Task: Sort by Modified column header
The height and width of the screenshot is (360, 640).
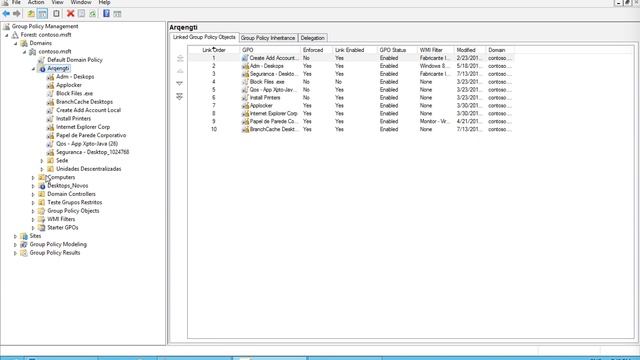Action: tap(470, 50)
